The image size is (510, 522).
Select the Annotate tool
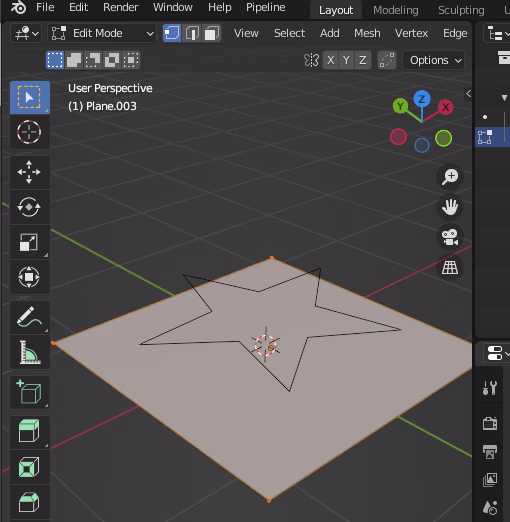30,317
